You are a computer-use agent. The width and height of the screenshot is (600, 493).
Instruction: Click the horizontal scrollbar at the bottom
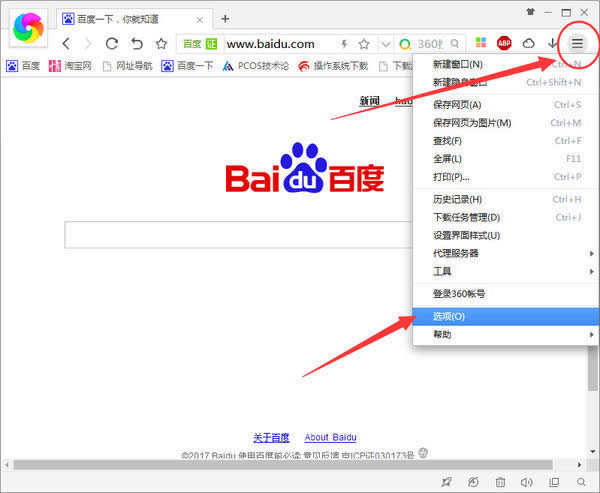(x=283, y=465)
